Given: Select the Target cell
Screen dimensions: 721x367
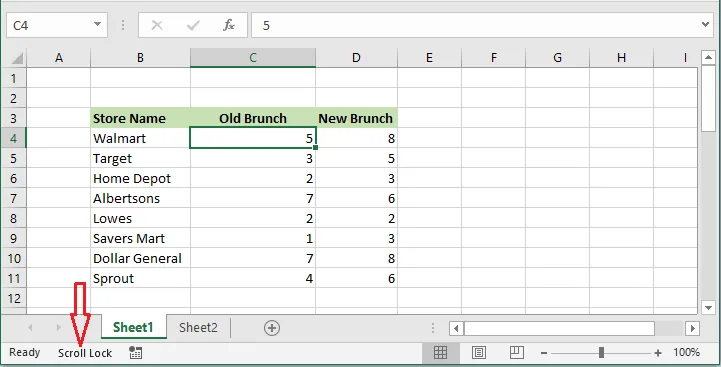Looking at the screenshot, I should (140, 158).
